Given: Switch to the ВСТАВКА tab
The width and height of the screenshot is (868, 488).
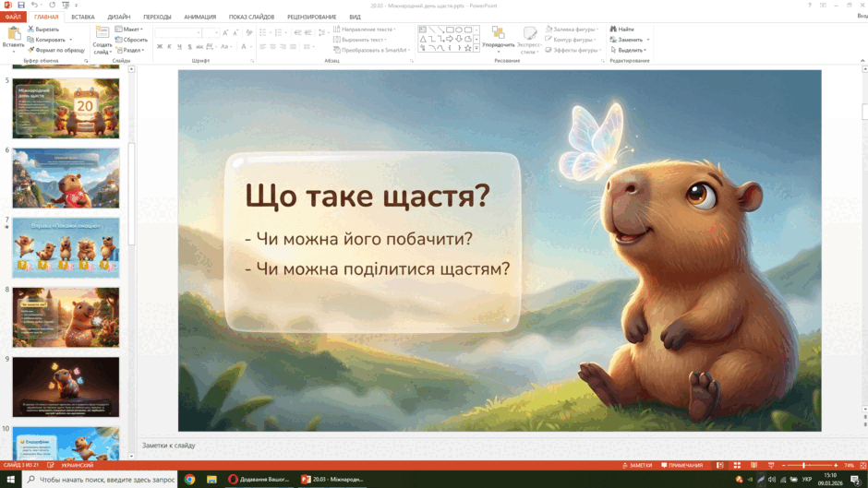Looking at the screenshot, I should pos(83,18).
